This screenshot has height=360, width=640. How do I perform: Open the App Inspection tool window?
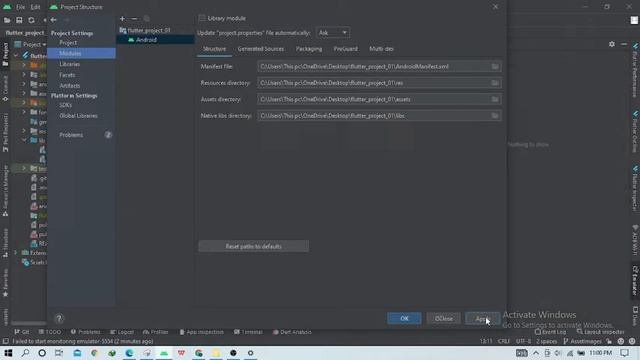click(x=202, y=332)
